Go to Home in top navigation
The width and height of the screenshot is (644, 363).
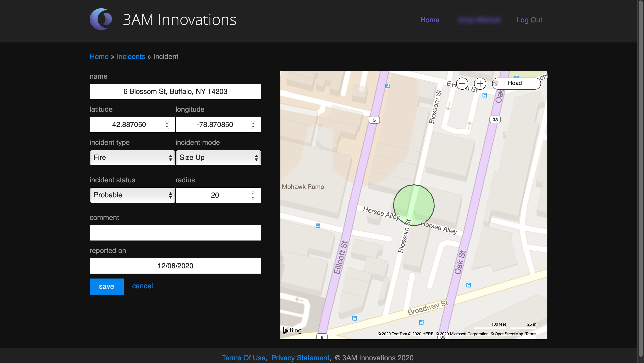coord(430,20)
